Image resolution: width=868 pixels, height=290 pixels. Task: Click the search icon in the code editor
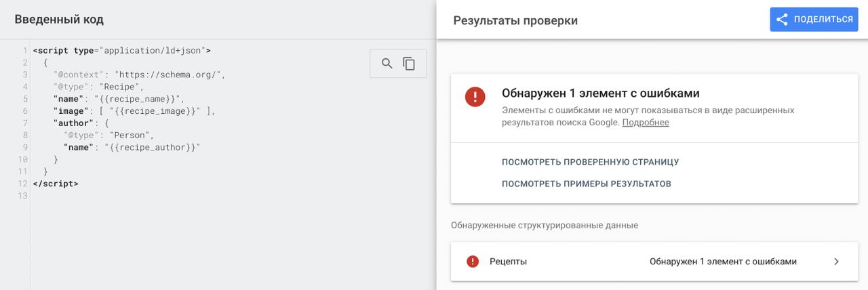point(387,64)
